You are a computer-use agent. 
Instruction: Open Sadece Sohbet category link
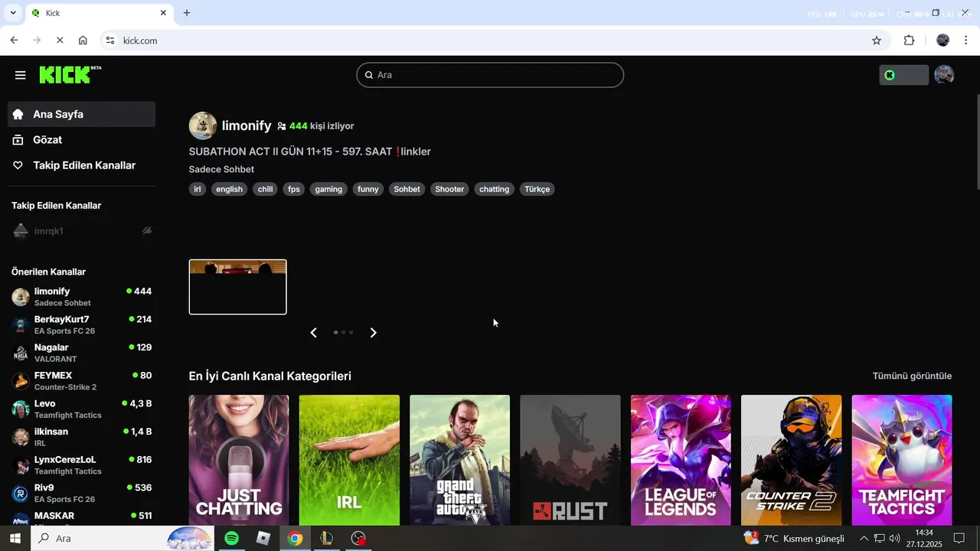pos(221,169)
